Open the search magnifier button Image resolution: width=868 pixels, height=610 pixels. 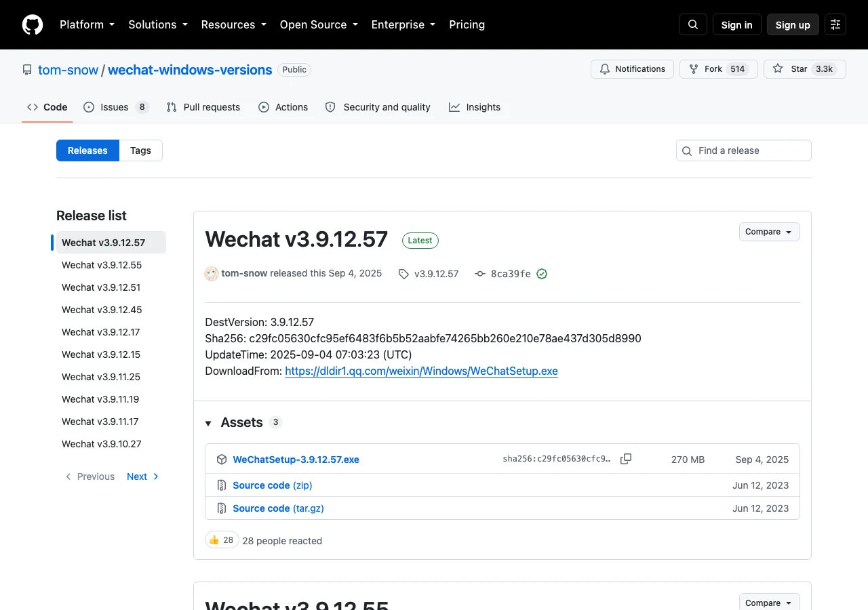point(693,24)
